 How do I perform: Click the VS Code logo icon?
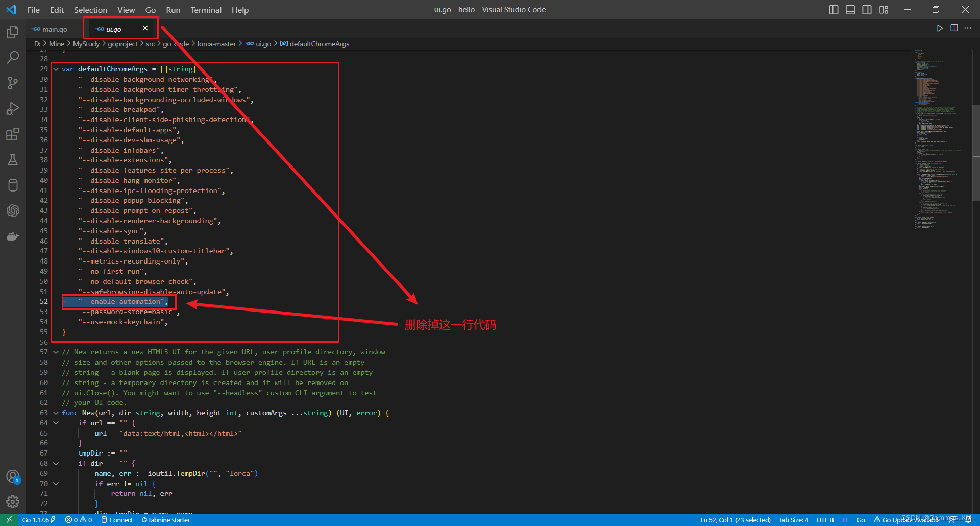(11, 10)
